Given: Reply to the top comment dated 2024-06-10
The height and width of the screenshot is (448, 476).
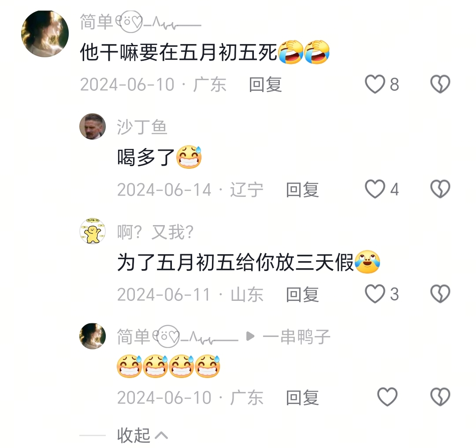Looking at the screenshot, I should click(x=265, y=84).
